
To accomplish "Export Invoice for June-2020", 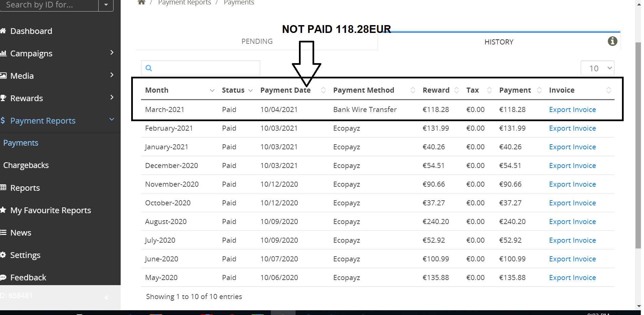I will [572, 259].
